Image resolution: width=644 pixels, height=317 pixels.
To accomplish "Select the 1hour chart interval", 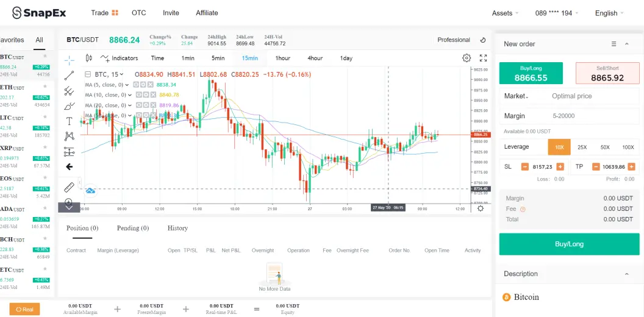I will 282,59.
